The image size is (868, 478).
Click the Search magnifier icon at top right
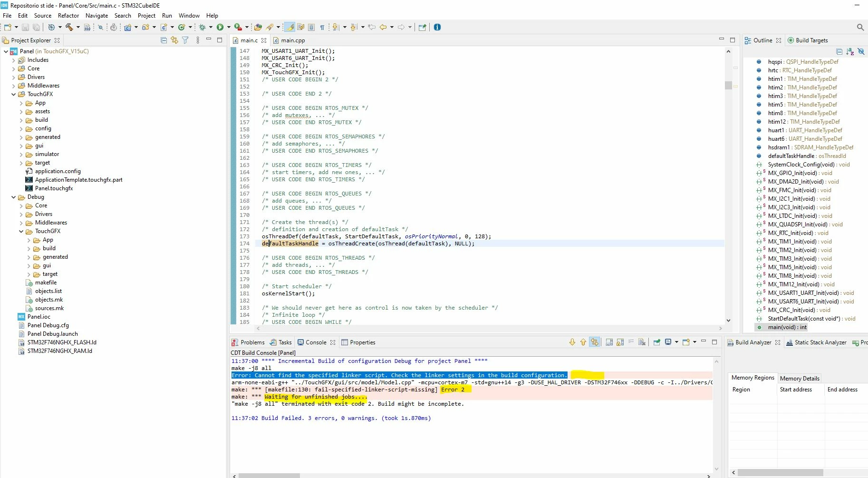(x=860, y=27)
